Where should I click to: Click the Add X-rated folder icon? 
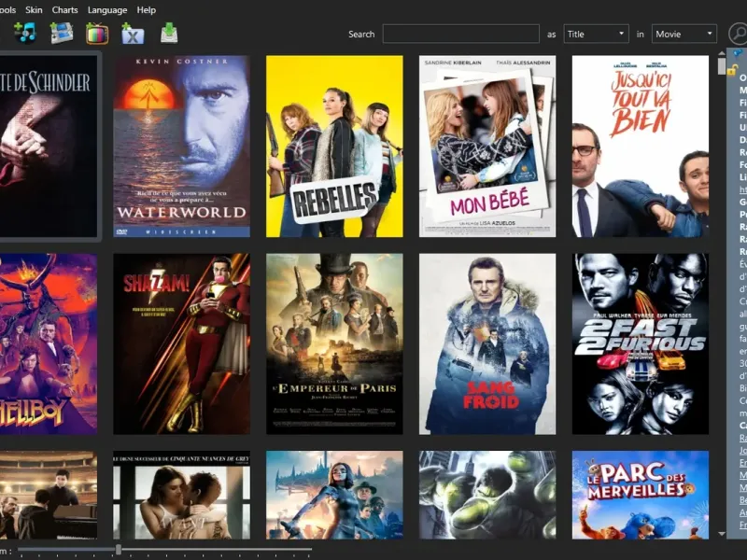tap(133, 34)
